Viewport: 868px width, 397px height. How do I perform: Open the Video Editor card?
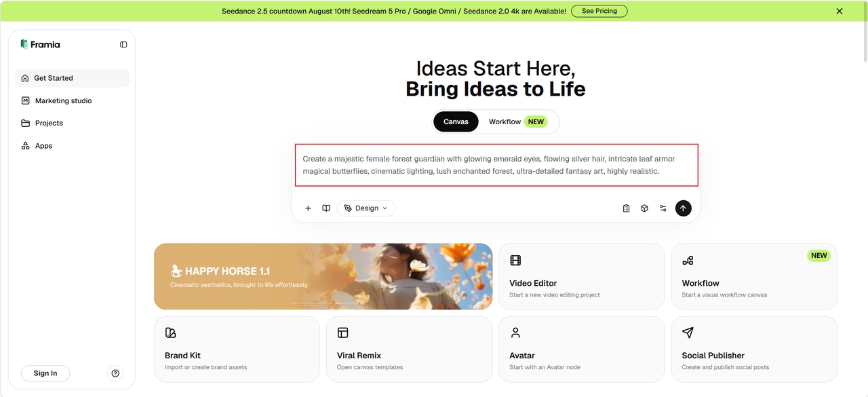point(582,276)
